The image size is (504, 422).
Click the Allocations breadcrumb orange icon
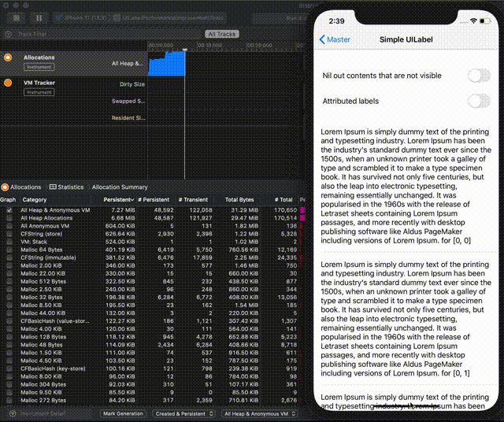5,187
